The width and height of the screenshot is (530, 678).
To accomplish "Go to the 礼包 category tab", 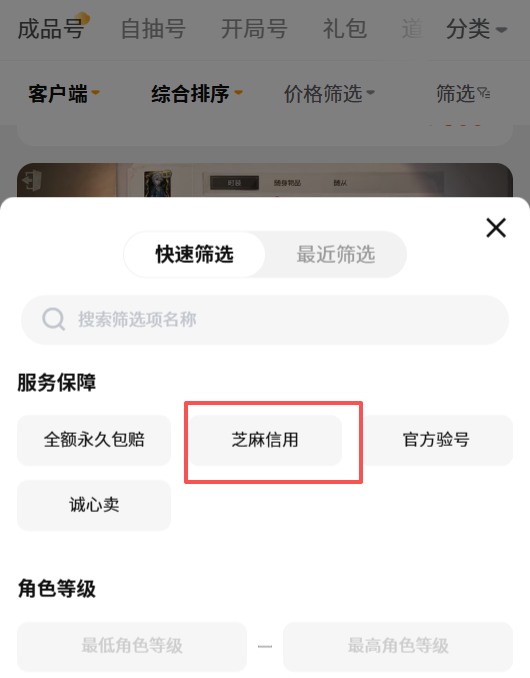I will click(345, 29).
